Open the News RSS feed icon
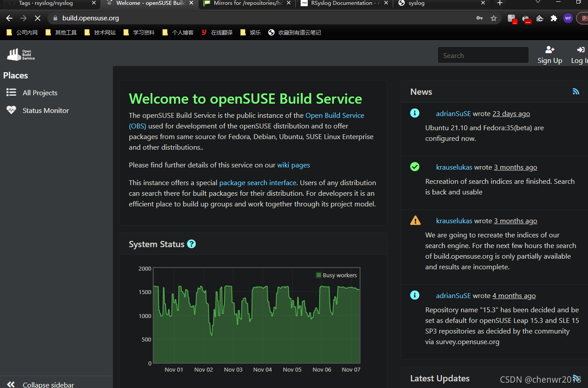Viewport: 588px width, 388px height. (576, 92)
